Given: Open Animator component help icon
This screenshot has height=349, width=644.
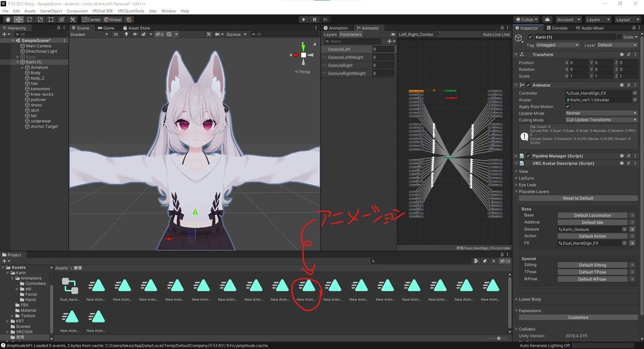Looking at the screenshot, I should pyautogui.click(x=623, y=85).
